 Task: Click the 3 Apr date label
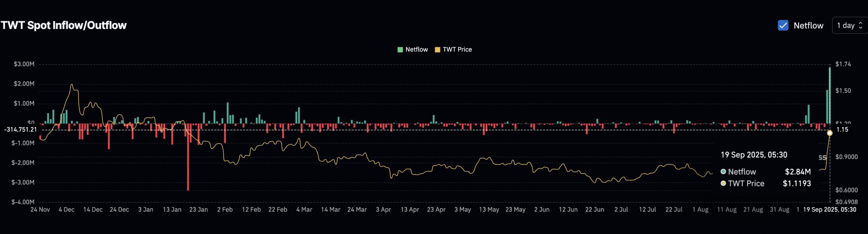[x=383, y=210]
